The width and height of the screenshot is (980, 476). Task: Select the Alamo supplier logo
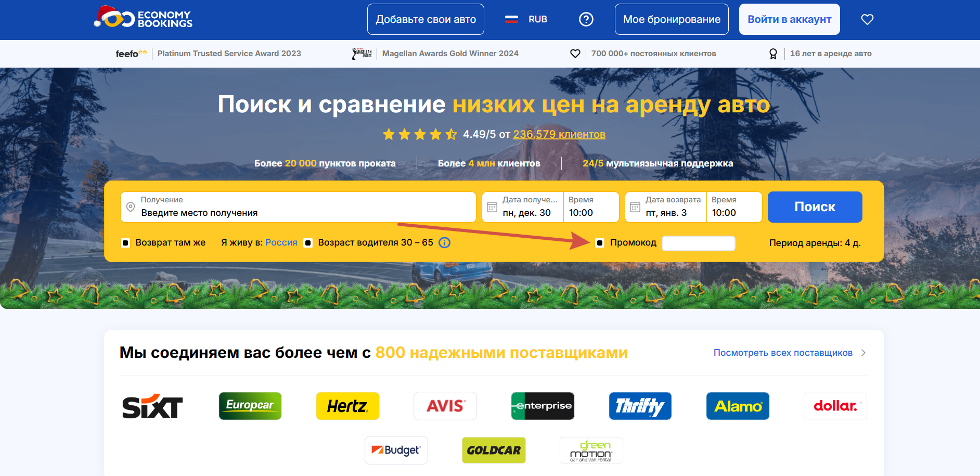click(738, 406)
